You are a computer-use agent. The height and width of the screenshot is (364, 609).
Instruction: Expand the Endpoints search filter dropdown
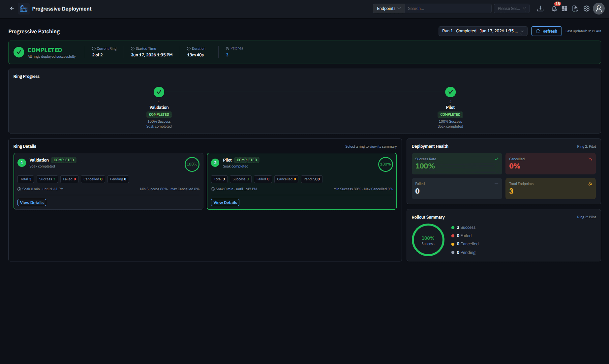pyautogui.click(x=389, y=9)
